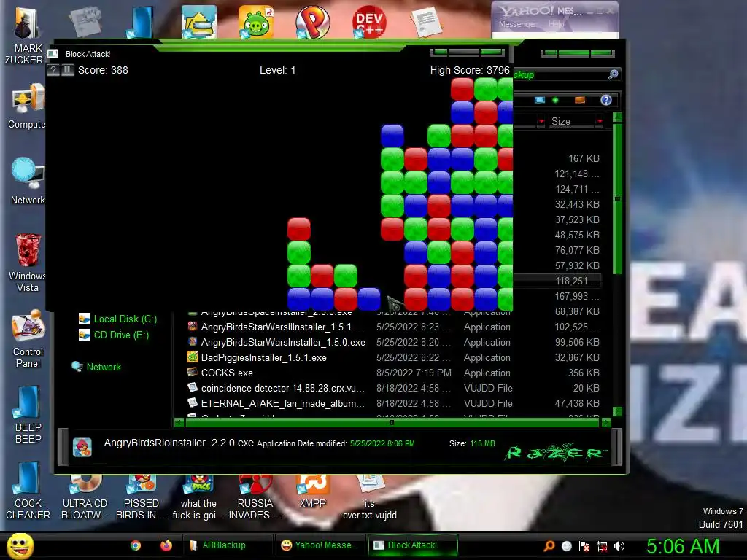Select AngryBirdsStarWarsInstaller_1.5.0.exe file
Viewport: 747px width, 560px height.
[x=283, y=343]
